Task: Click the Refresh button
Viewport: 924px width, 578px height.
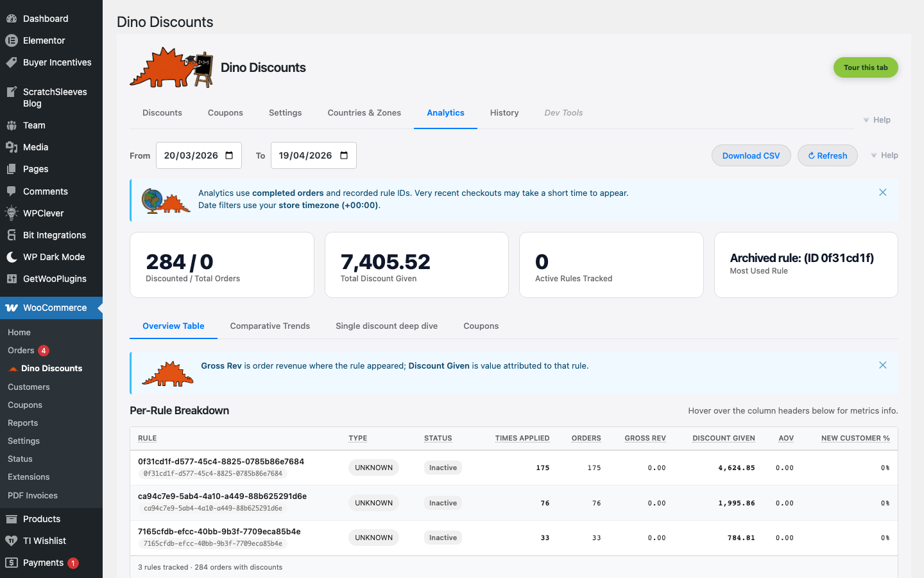Action: coord(828,155)
